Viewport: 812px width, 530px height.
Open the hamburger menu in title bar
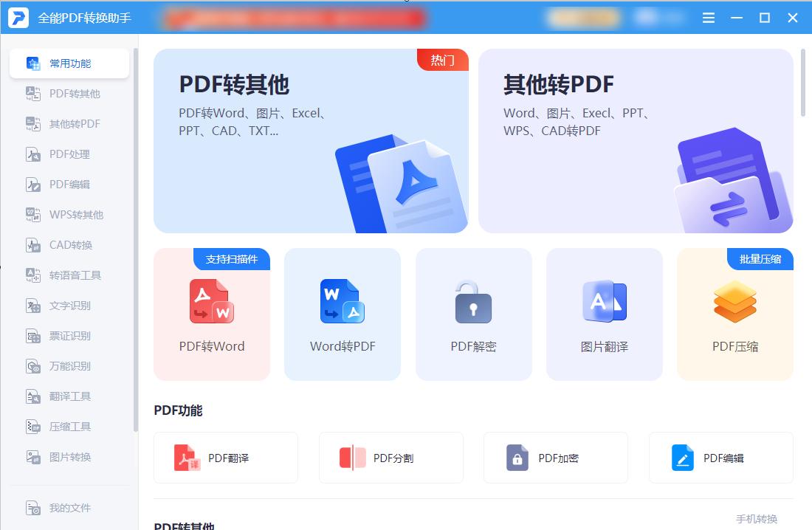(x=708, y=17)
